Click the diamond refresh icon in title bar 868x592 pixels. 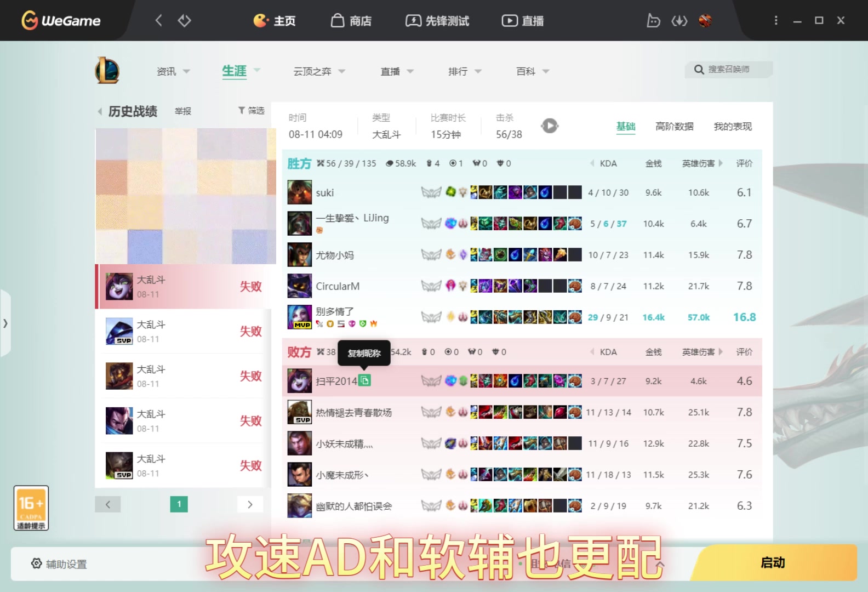184,21
